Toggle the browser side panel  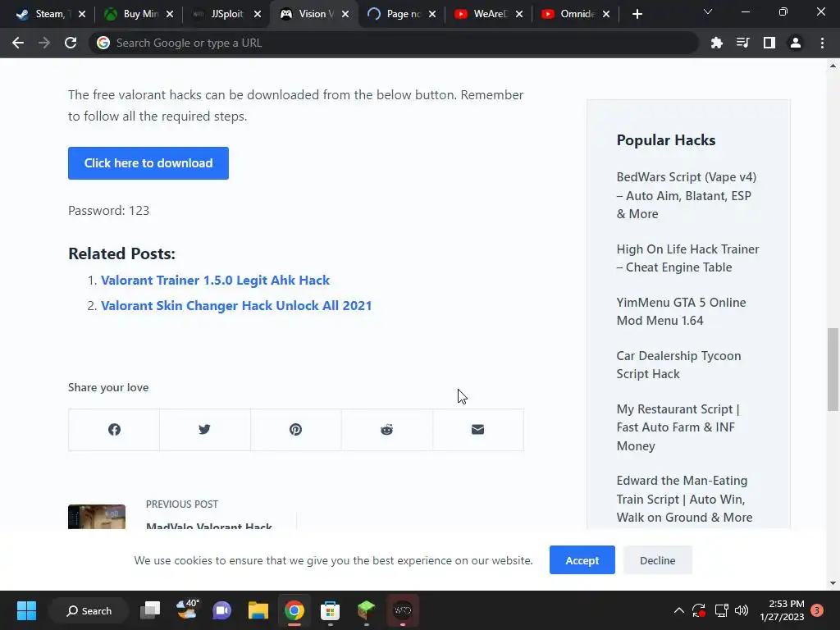tap(769, 43)
